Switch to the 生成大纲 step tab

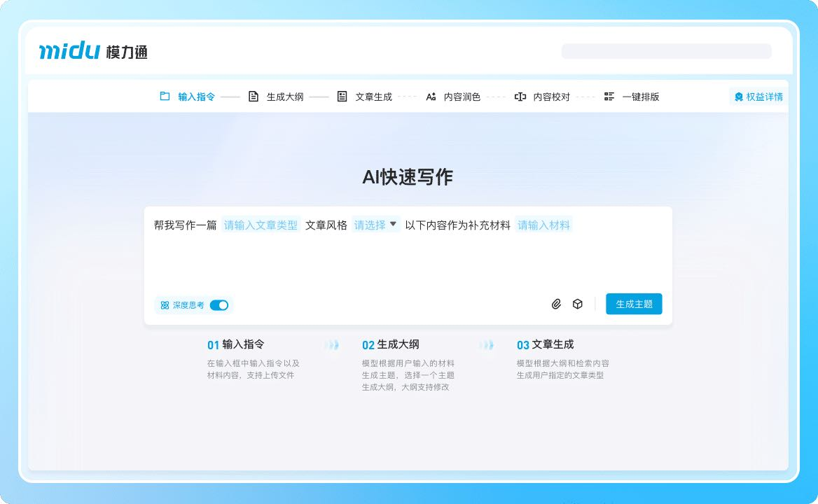tap(284, 97)
